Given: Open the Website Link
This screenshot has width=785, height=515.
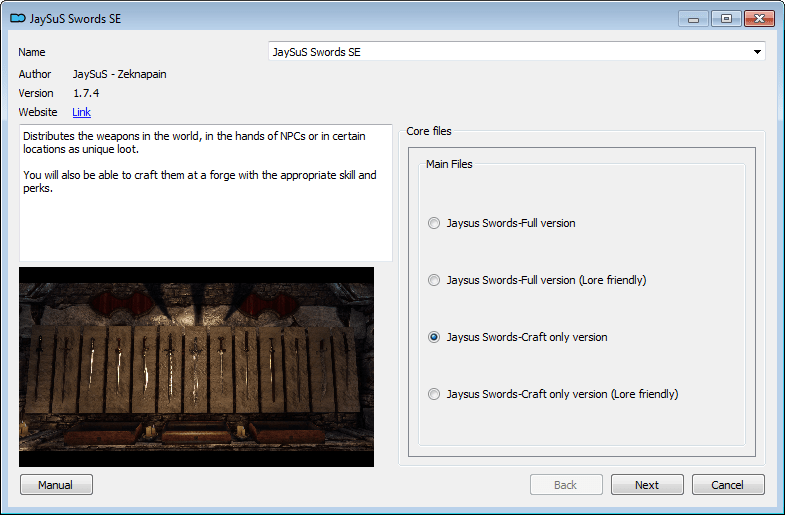Looking at the screenshot, I should (x=81, y=112).
